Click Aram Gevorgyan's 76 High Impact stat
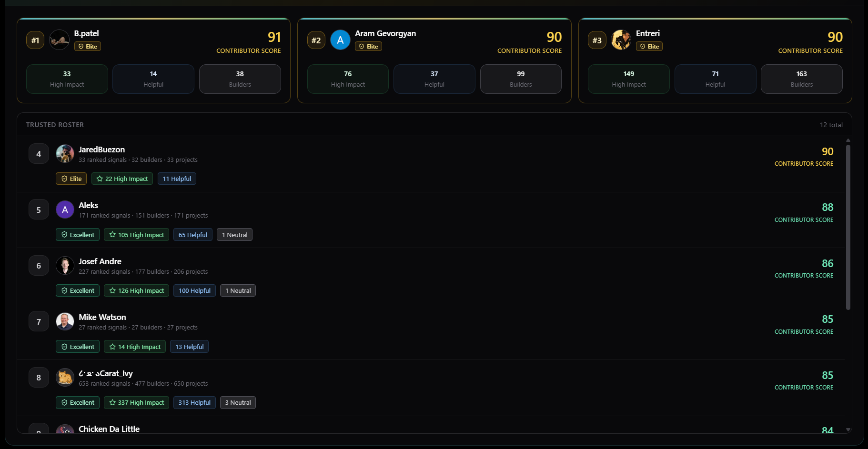Screen dimensions: 868x449 348,79
